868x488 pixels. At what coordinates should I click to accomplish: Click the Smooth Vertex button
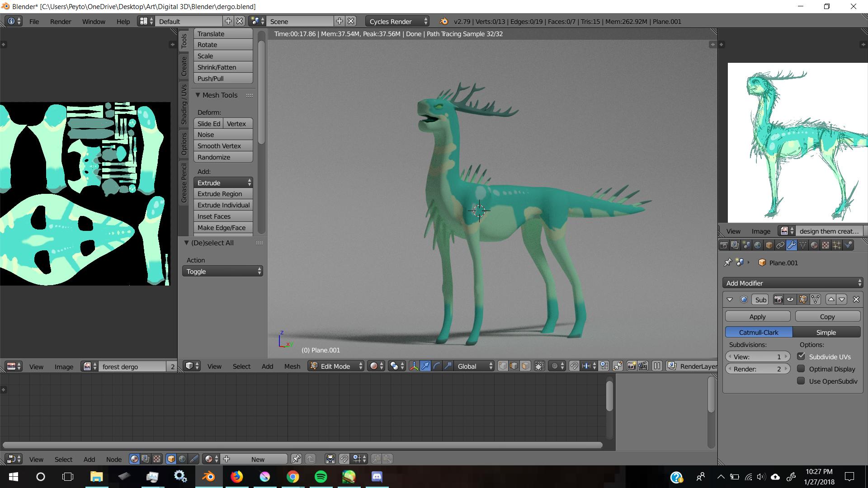(x=223, y=145)
